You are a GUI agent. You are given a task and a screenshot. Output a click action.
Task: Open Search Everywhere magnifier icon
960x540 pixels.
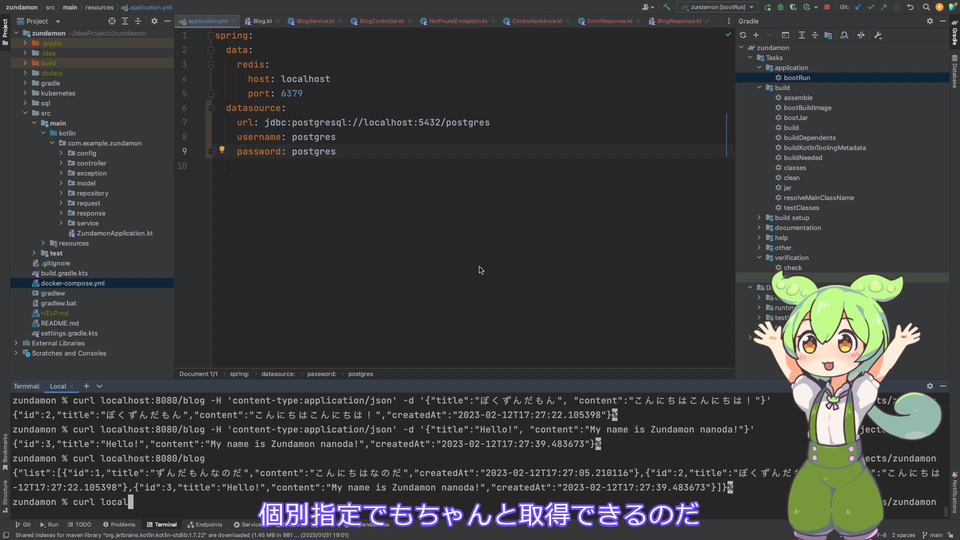point(926,7)
